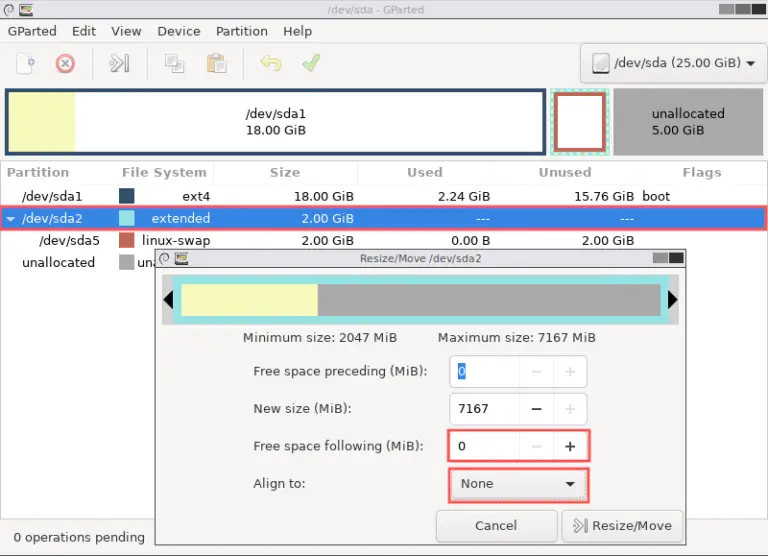Click the dark blue ext4 color swatch
This screenshot has height=556, width=768.
coord(127,196)
